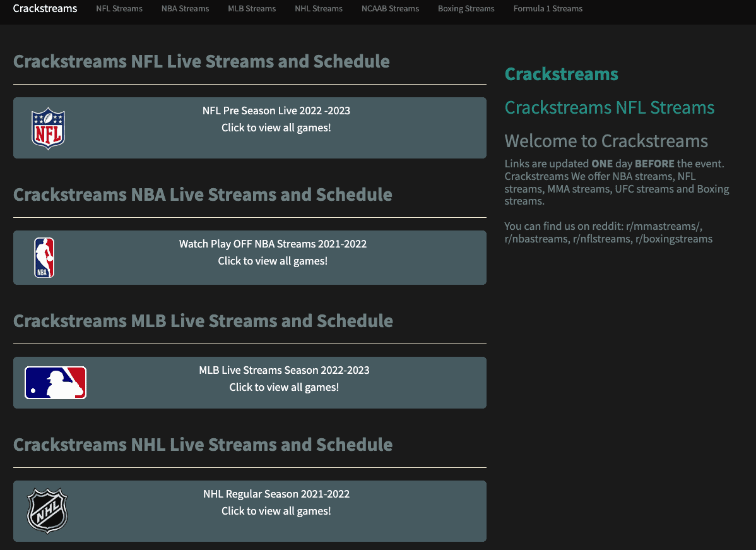Click the NFL shield logo icon
The width and height of the screenshot is (756, 550).
tap(48, 128)
